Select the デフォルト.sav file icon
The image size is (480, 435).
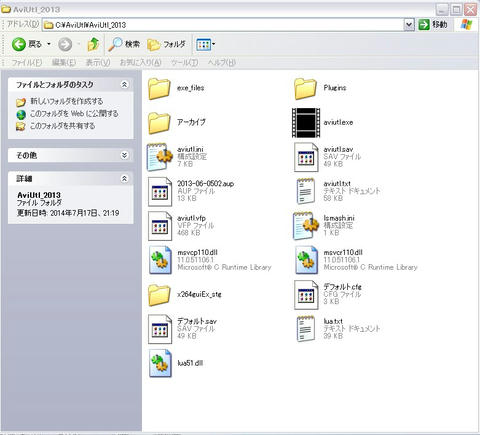tap(160, 329)
